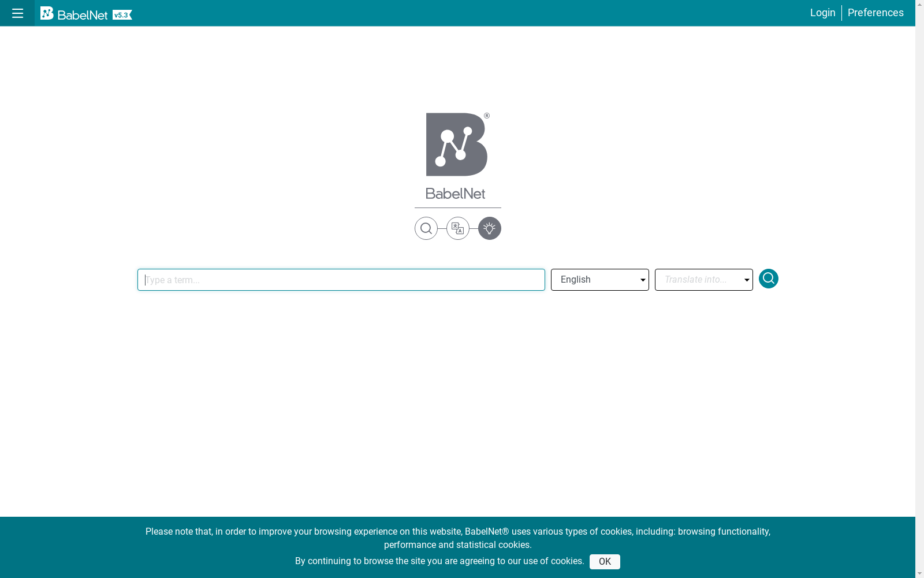
Task: Click the scrollbar up arrow
Action: (919, 4)
